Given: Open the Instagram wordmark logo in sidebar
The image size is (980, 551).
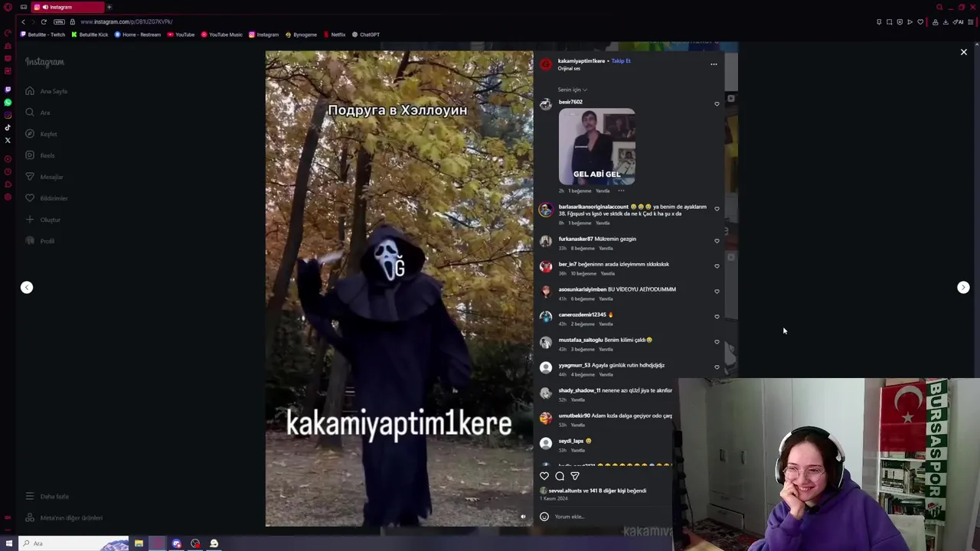Looking at the screenshot, I should point(44,62).
